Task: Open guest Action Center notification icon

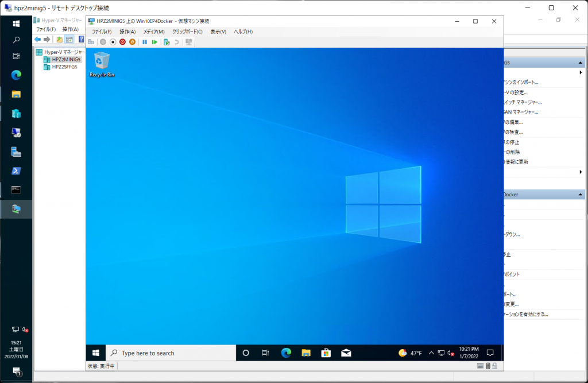Action: click(x=490, y=353)
